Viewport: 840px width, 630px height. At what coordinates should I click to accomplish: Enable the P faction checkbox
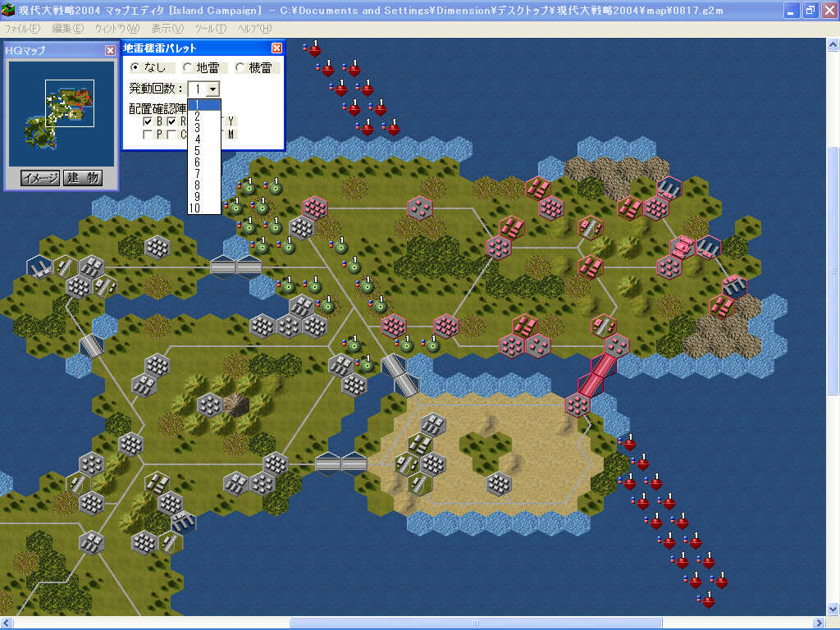[148, 135]
